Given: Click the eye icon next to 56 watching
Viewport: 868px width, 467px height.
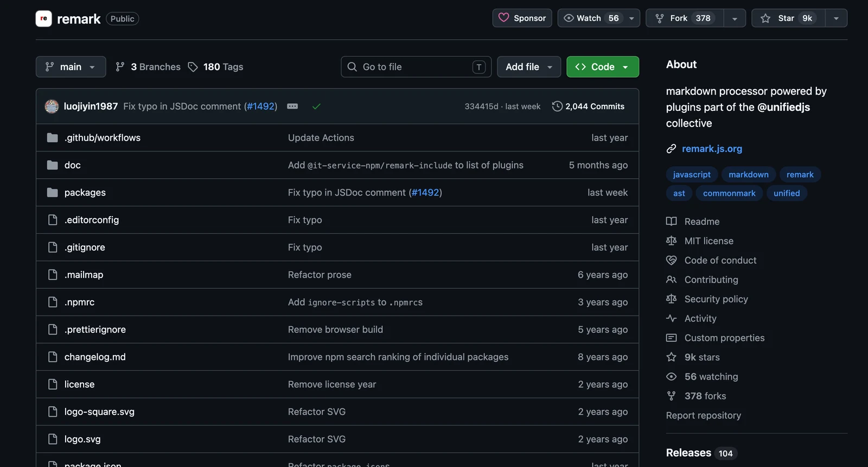Looking at the screenshot, I should pos(671,377).
